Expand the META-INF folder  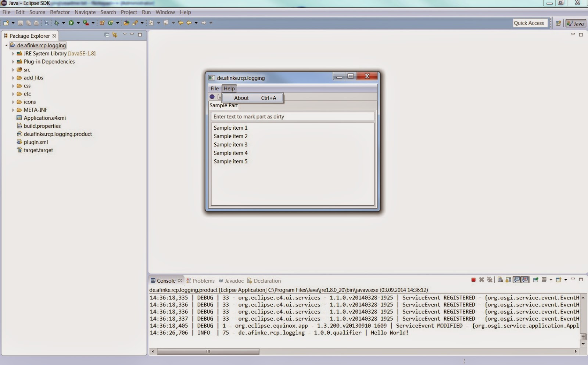[x=13, y=110]
